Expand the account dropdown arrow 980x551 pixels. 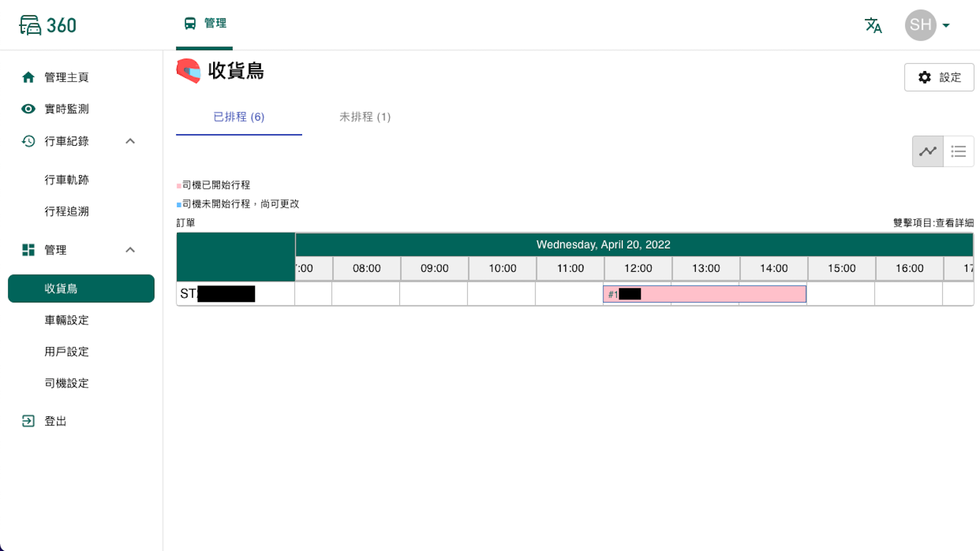pyautogui.click(x=946, y=26)
